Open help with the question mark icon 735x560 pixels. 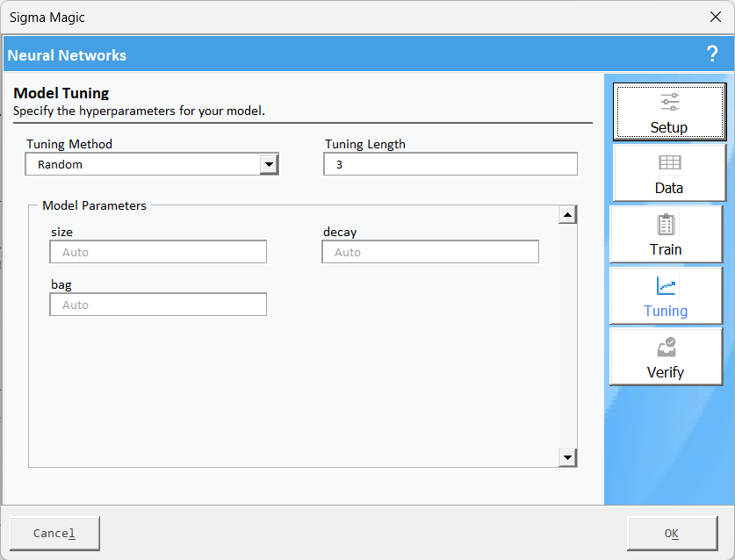coord(711,54)
